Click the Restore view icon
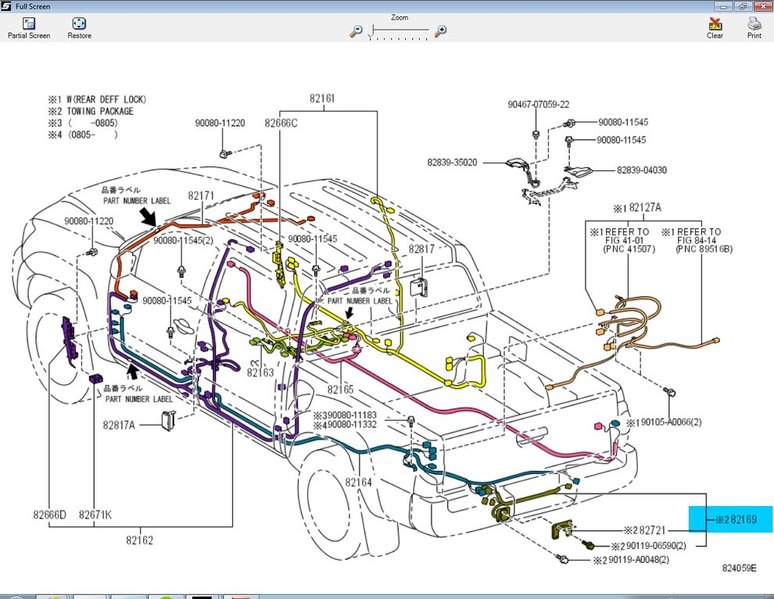Viewport: 774px width, 599px height. click(x=79, y=23)
